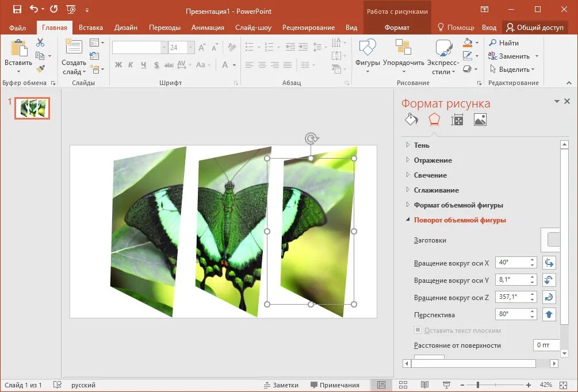Switch to the Дизайн tab
Image resolution: width=578 pixels, height=392 pixels.
tap(126, 28)
